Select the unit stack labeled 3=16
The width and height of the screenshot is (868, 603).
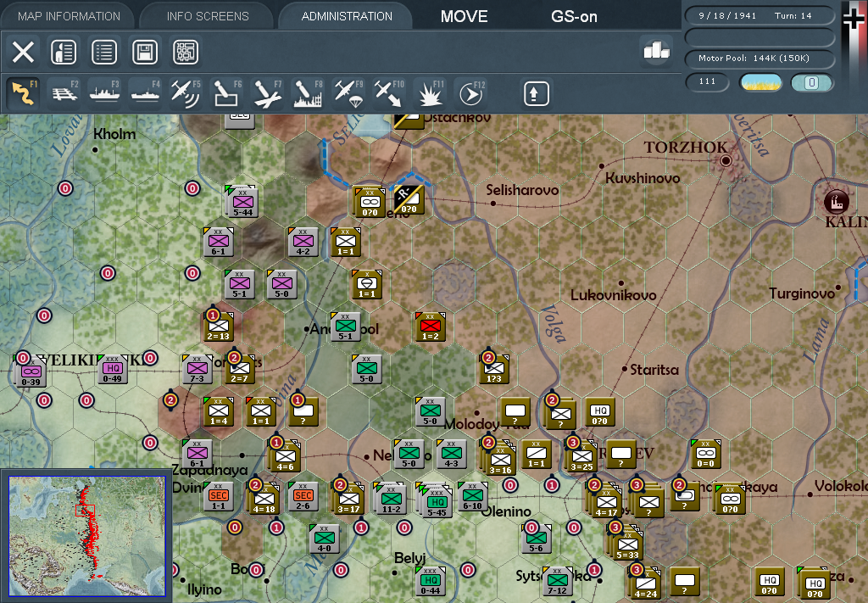click(499, 459)
